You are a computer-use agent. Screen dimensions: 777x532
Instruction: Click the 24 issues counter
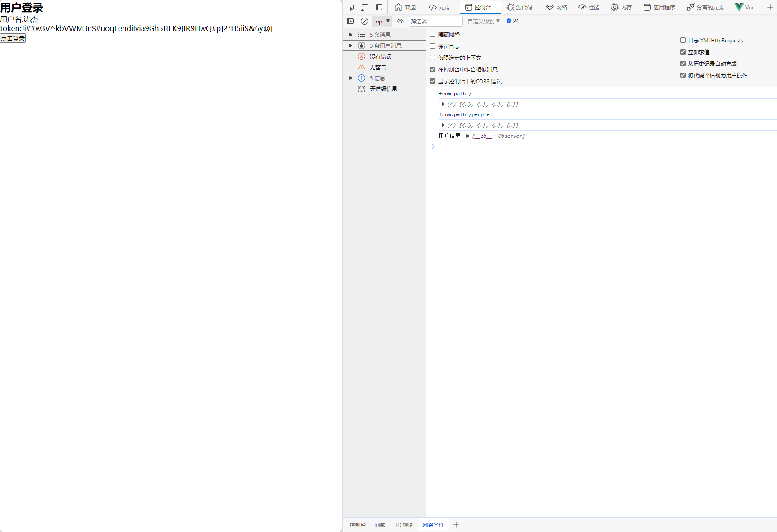tap(513, 21)
